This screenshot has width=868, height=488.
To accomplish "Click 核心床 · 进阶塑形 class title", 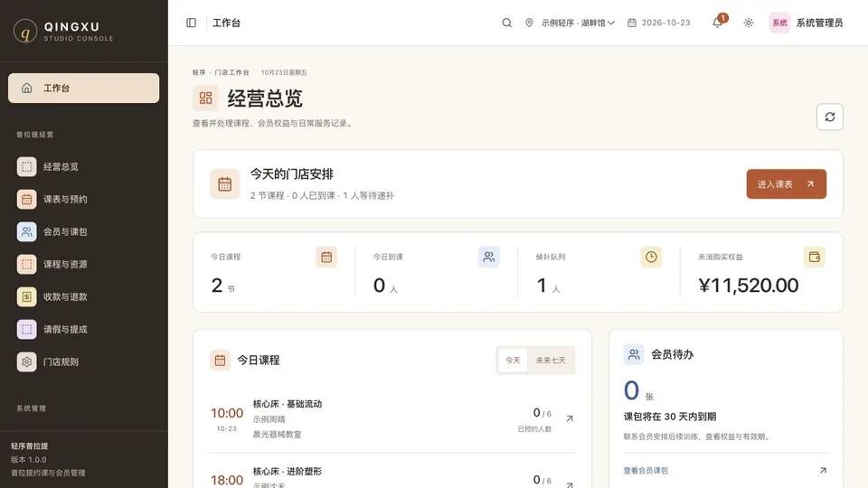I will pos(288,472).
